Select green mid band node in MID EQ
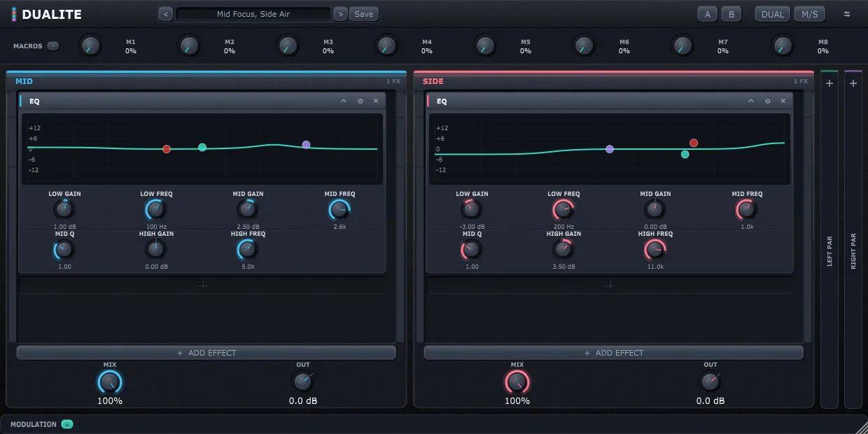The height and width of the screenshot is (434, 868). [202, 147]
